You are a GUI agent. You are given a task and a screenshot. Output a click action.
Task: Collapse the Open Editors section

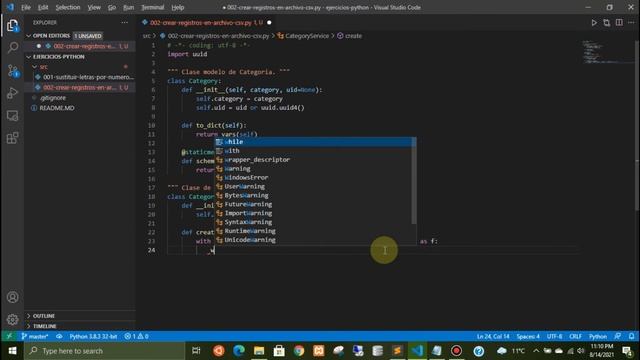click(x=80, y=36)
